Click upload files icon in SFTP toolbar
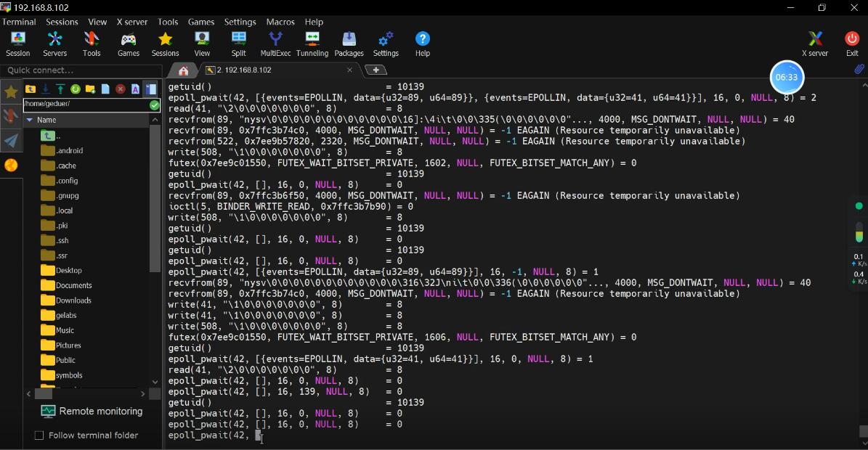Image resolution: width=868 pixels, height=450 pixels. click(60, 89)
